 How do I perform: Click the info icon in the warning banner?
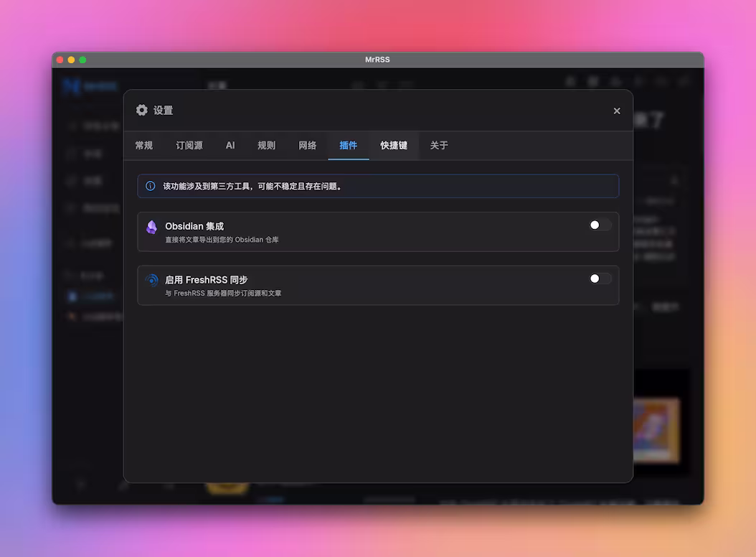(x=150, y=185)
